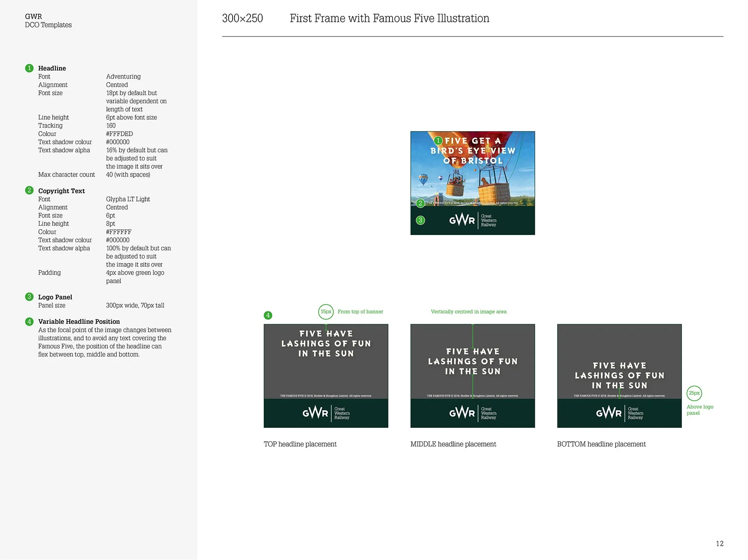Image resolution: width=748 pixels, height=560 pixels.
Task: Click the 'Panel size' label
Action: click(52, 306)
